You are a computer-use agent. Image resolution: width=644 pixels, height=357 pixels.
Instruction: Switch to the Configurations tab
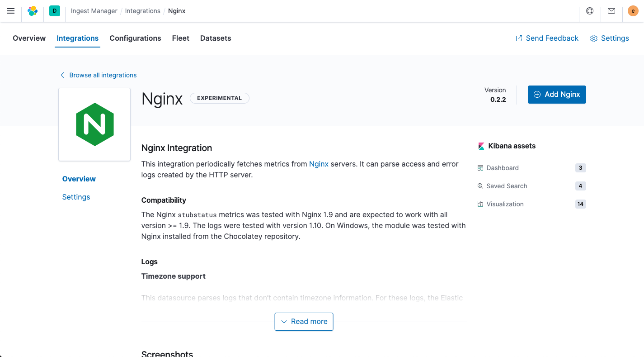tap(135, 38)
